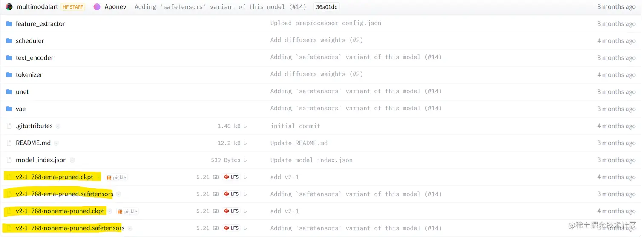
Task: Open the safetensors commit message in unet row
Action: point(356,91)
